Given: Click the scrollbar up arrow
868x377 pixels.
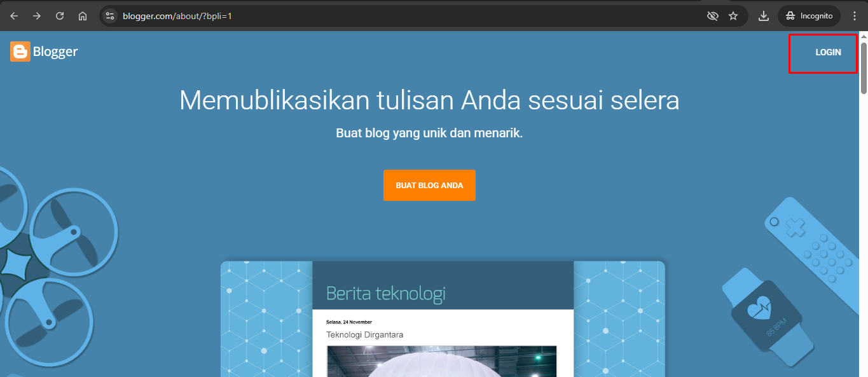Looking at the screenshot, I should pos(864,36).
